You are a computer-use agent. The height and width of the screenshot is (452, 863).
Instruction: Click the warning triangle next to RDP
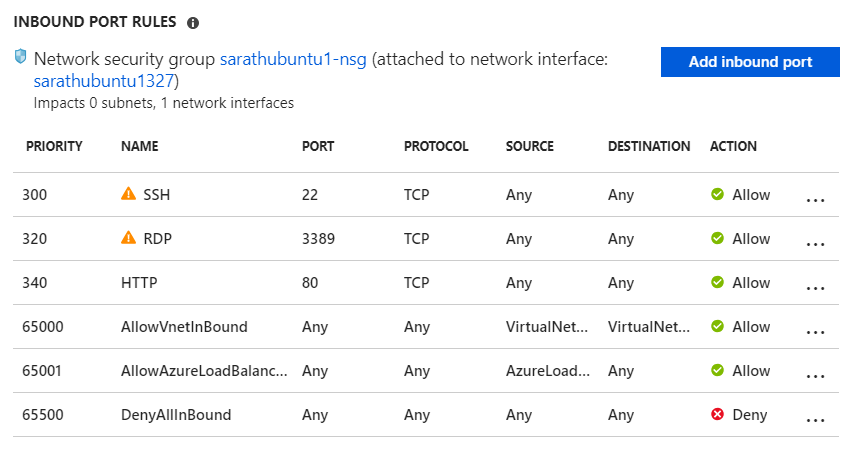coord(128,238)
